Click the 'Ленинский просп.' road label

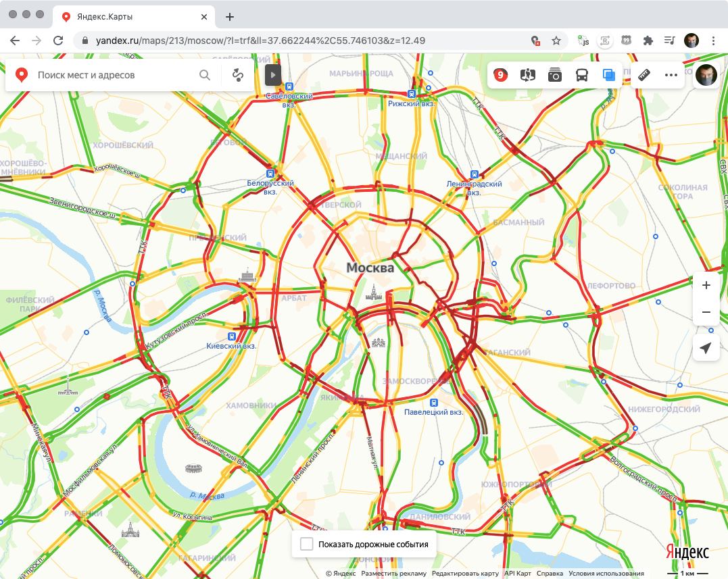pyautogui.click(x=314, y=457)
